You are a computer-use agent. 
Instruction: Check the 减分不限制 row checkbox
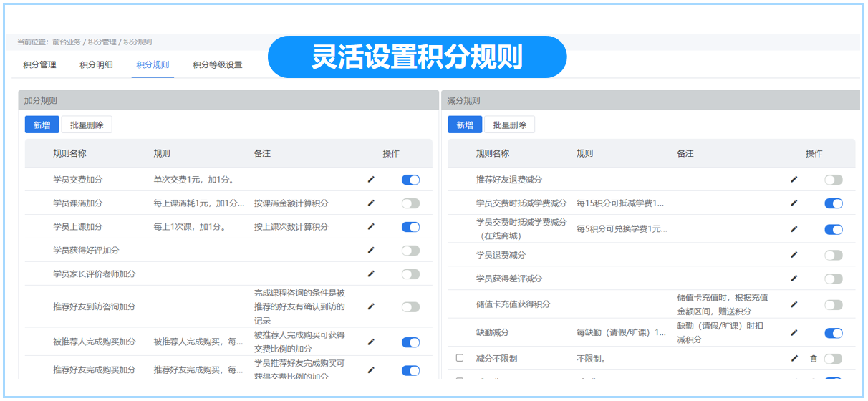coord(460,358)
